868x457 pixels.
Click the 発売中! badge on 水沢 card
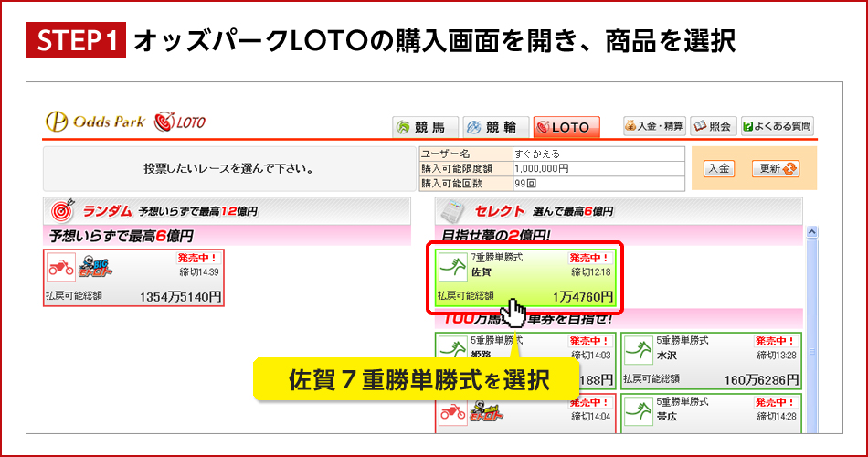tap(775, 341)
